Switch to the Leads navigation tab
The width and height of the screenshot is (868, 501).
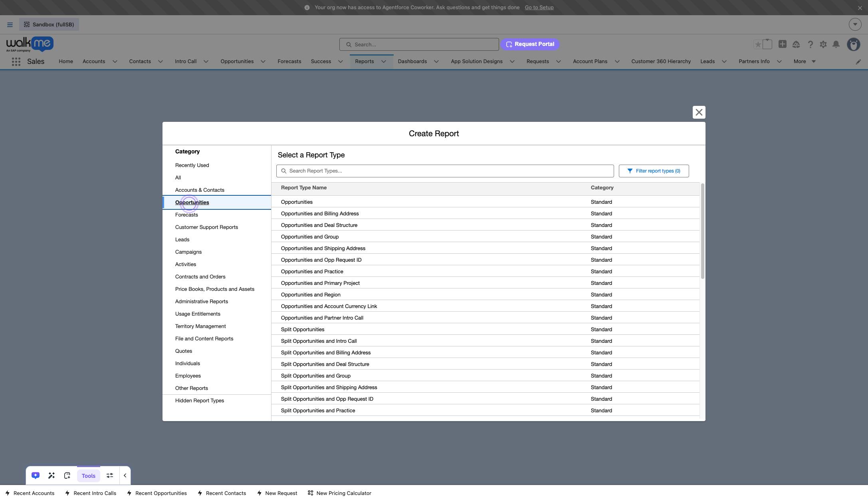point(707,62)
